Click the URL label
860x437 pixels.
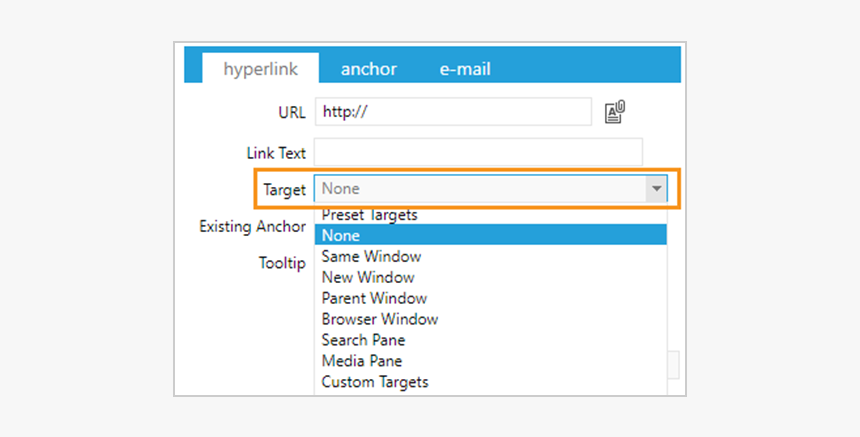click(292, 112)
